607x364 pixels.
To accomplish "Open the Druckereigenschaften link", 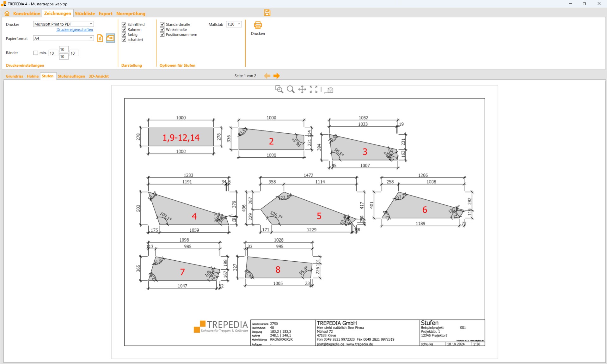I will (75, 30).
